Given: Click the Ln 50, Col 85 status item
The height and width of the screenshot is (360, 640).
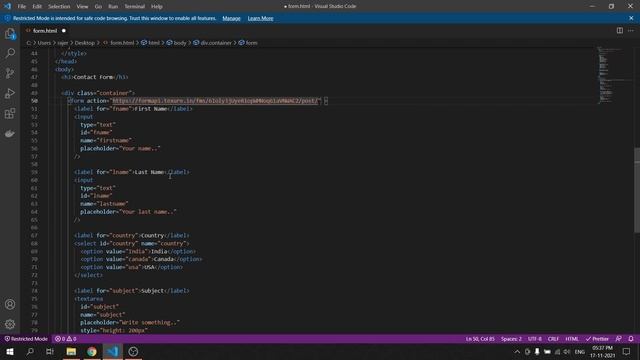Looking at the screenshot, I should pos(480,339).
